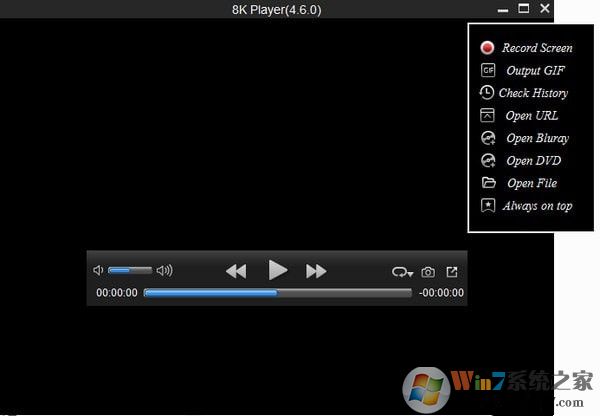
Task: Mute using the low volume speaker icon
Action: (98, 271)
